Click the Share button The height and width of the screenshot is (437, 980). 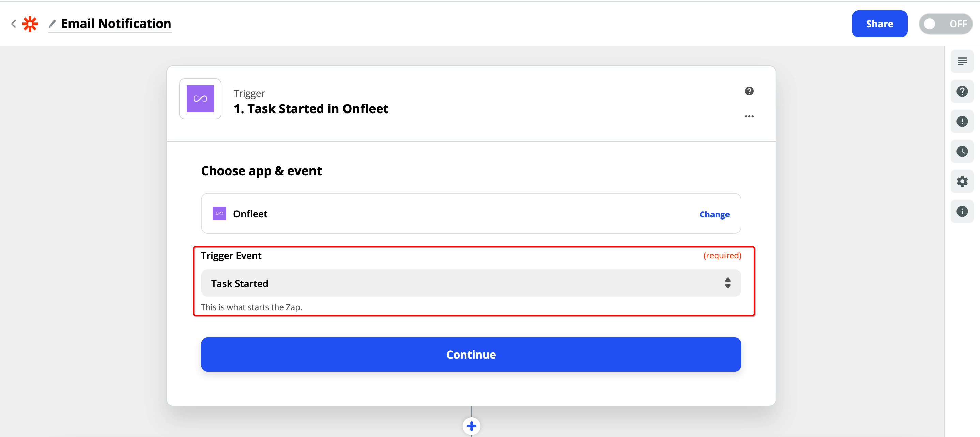click(x=879, y=24)
